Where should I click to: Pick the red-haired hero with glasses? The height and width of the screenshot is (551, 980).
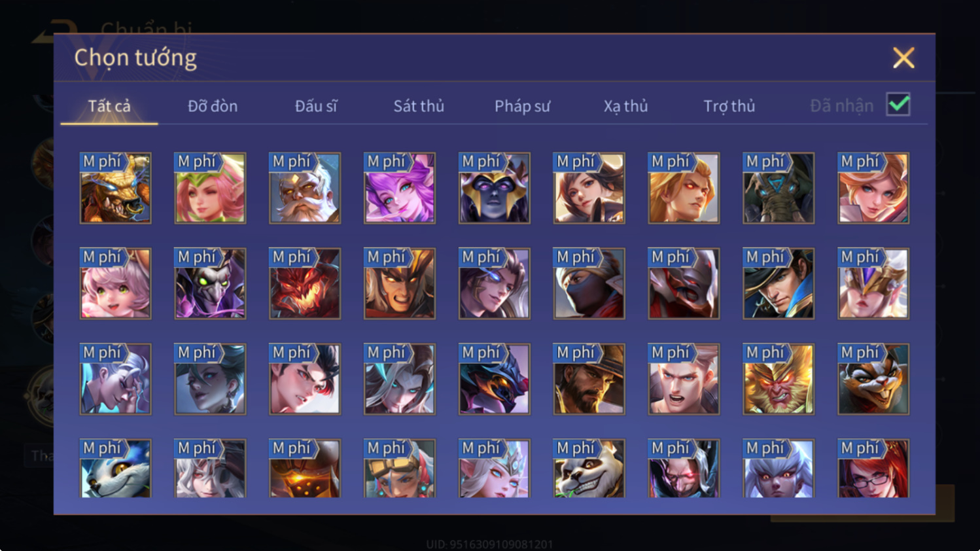point(873,469)
